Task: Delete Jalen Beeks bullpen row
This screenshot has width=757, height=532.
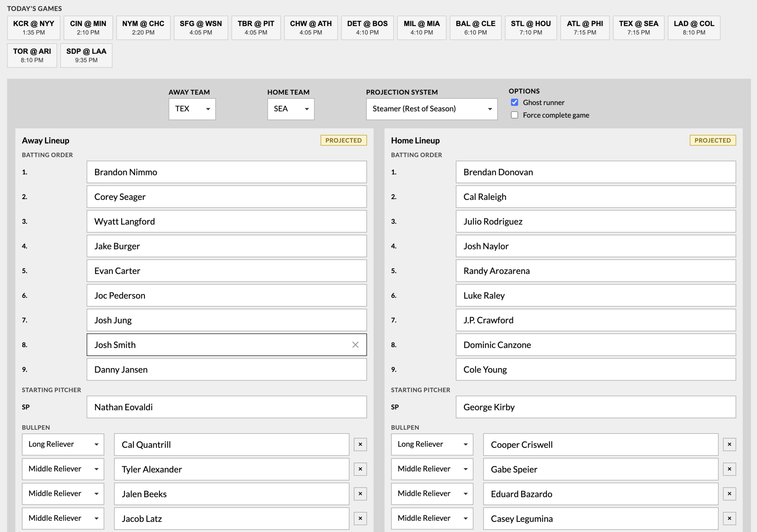Action: [360, 494]
